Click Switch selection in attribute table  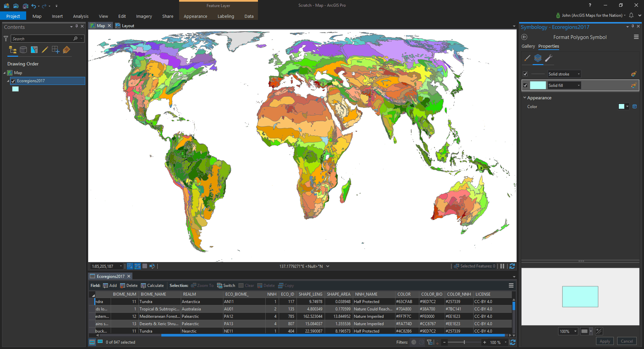point(226,286)
